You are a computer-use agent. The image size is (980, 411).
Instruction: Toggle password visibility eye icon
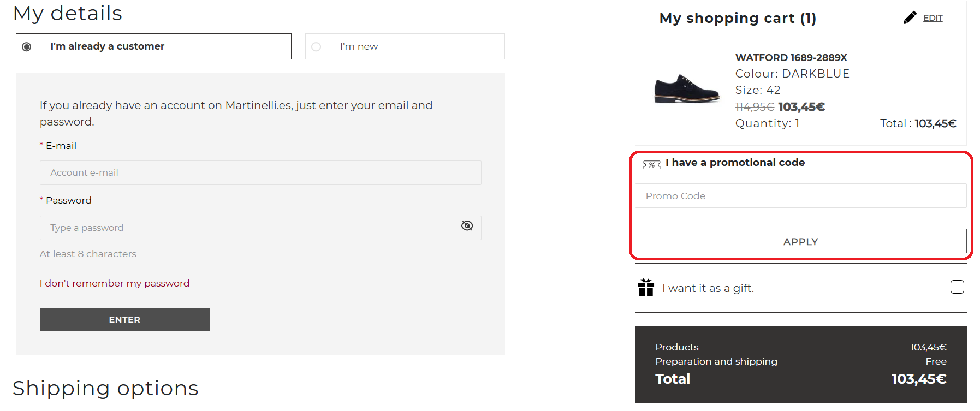coord(467,226)
